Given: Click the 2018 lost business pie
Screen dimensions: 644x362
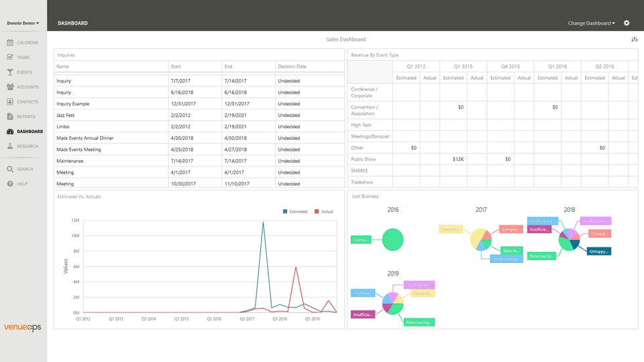Looking at the screenshot, I should coord(570,239).
